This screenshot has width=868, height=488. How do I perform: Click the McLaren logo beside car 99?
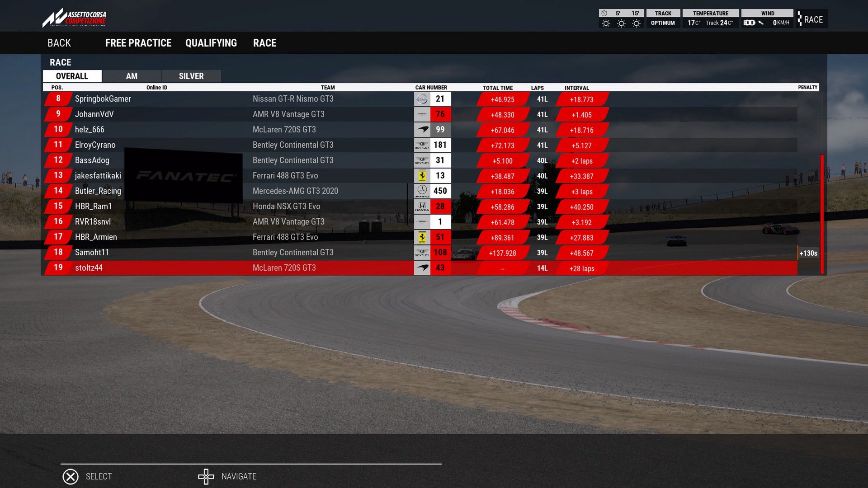422,130
